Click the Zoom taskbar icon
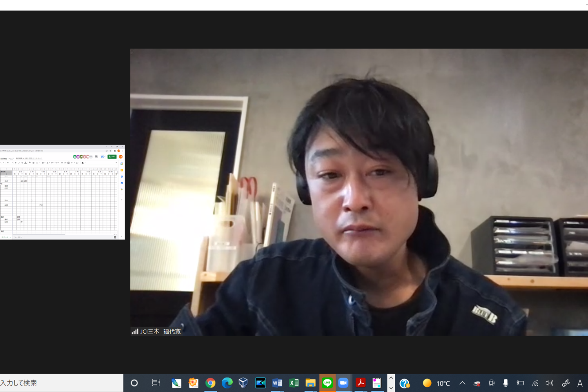 click(343, 383)
